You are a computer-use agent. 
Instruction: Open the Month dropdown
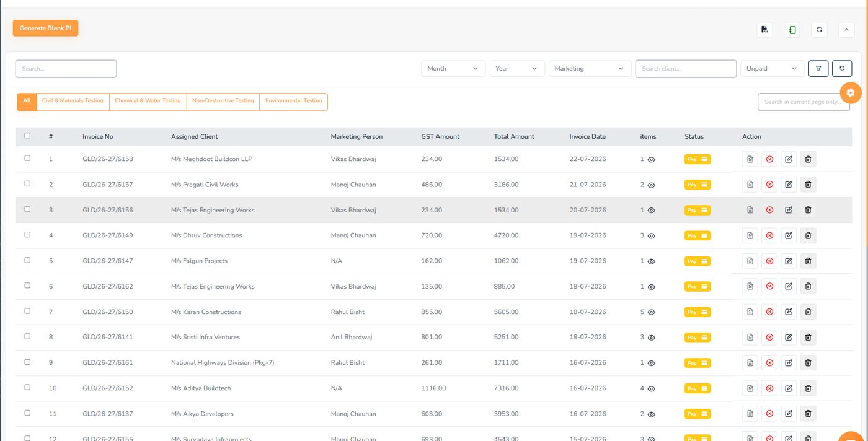(453, 69)
